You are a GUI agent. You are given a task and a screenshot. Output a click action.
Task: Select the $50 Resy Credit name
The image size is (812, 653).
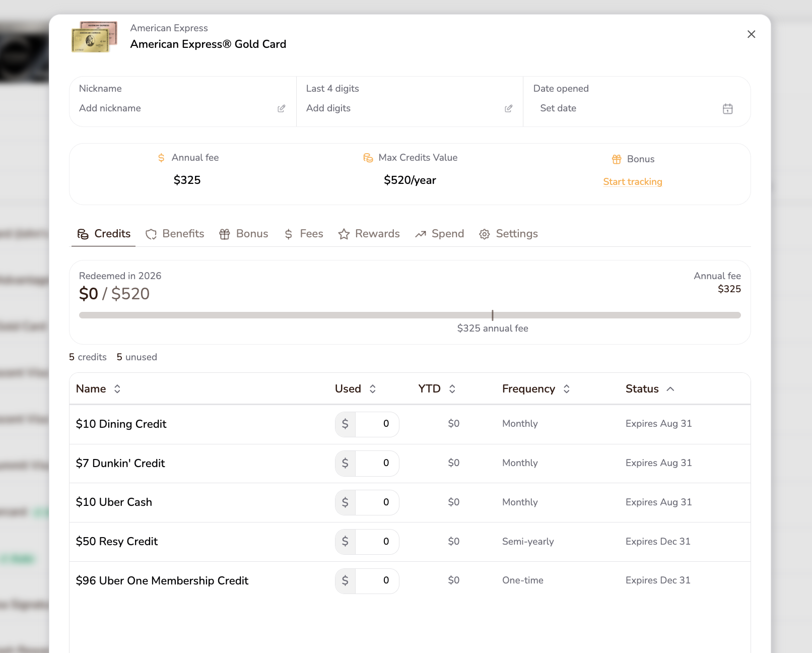pyautogui.click(x=117, y=542)
